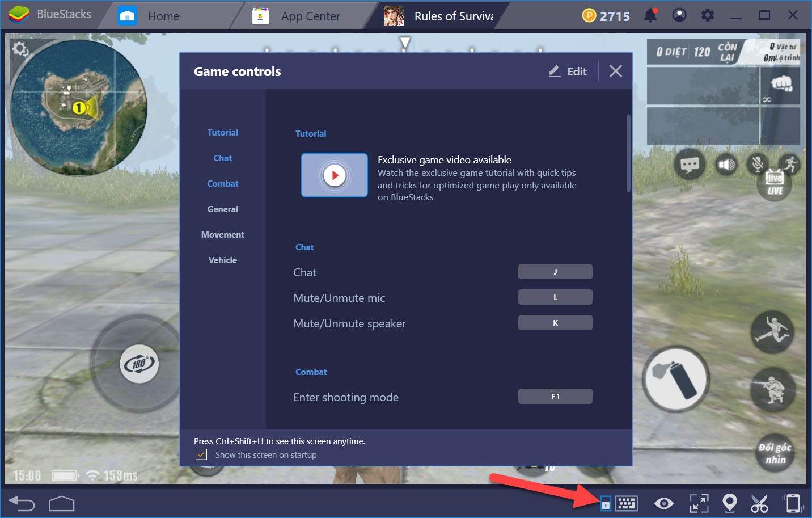Screen dimensions: 812x518
Task: Tap the spray can button
Action: pos(676,378)
